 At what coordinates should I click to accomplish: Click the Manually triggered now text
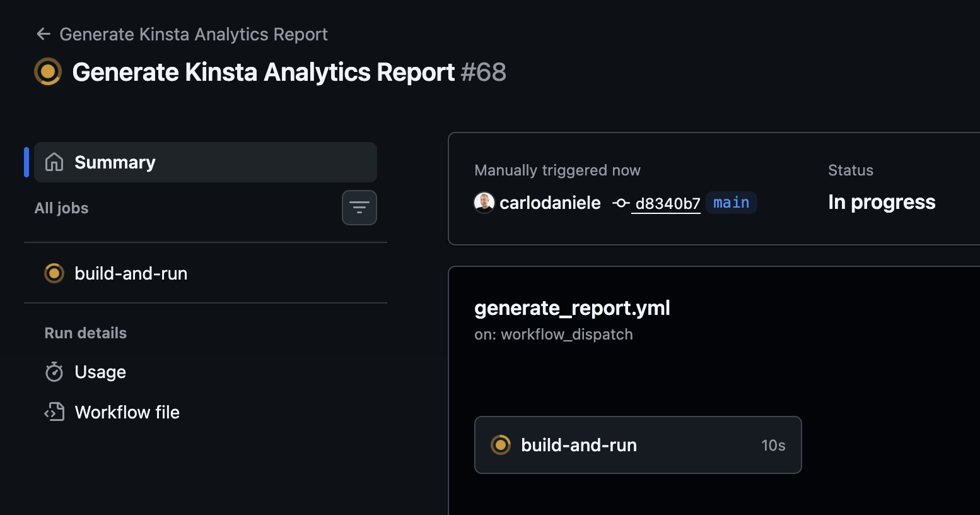[557, 170]
